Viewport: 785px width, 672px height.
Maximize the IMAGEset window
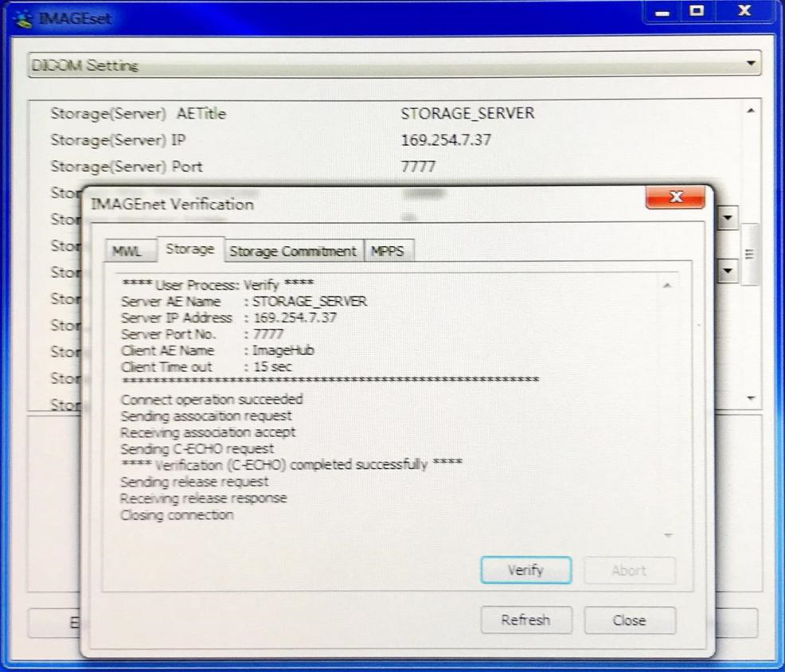(x=697, y=11)
